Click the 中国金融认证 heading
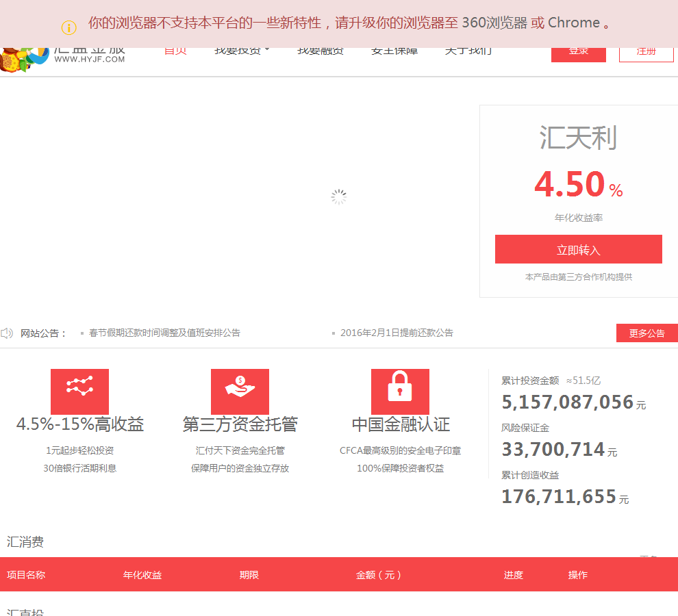 pyautogui.click(x=401, y=424)
